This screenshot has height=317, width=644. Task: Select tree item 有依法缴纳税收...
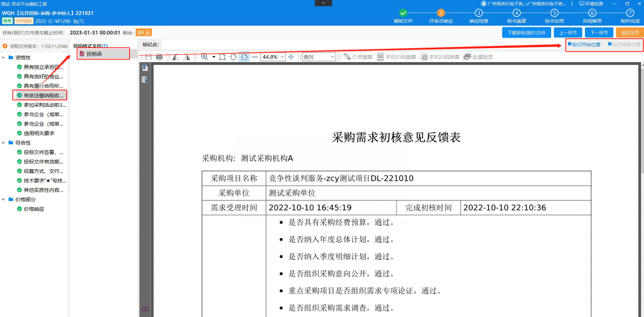[x=40, y=95]
